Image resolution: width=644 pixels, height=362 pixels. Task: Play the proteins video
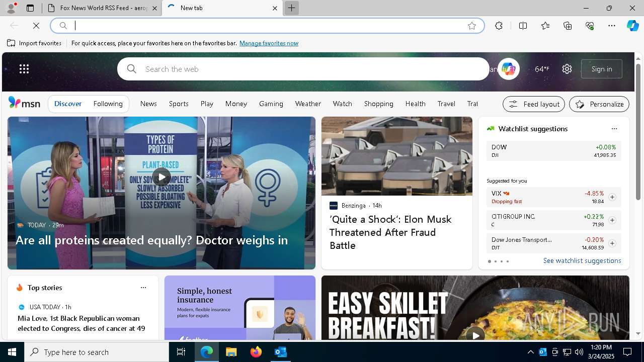click(162, 177)
